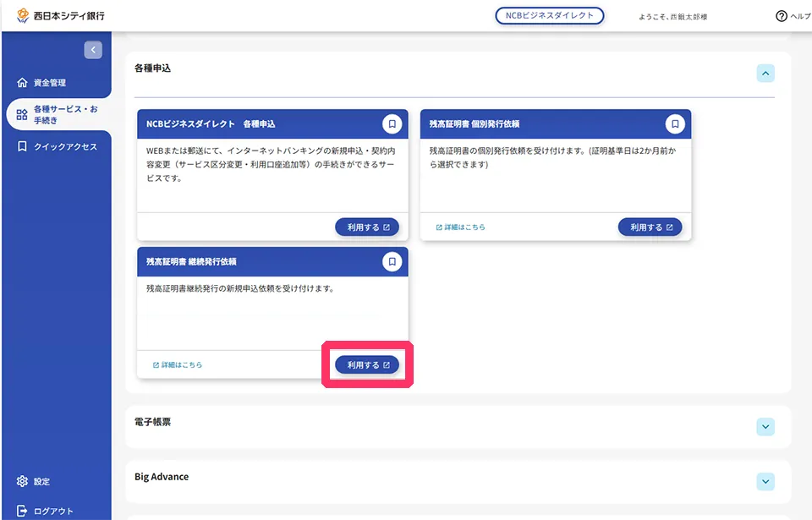The height and width of the screenshot is (520, 812).
Task: Click the 残高証明書 個別発行依頼 card title
Action: [475, 123]
